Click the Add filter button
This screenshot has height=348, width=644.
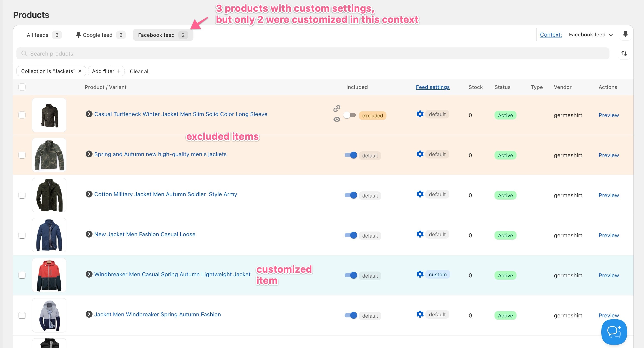[x=106, y=71]
